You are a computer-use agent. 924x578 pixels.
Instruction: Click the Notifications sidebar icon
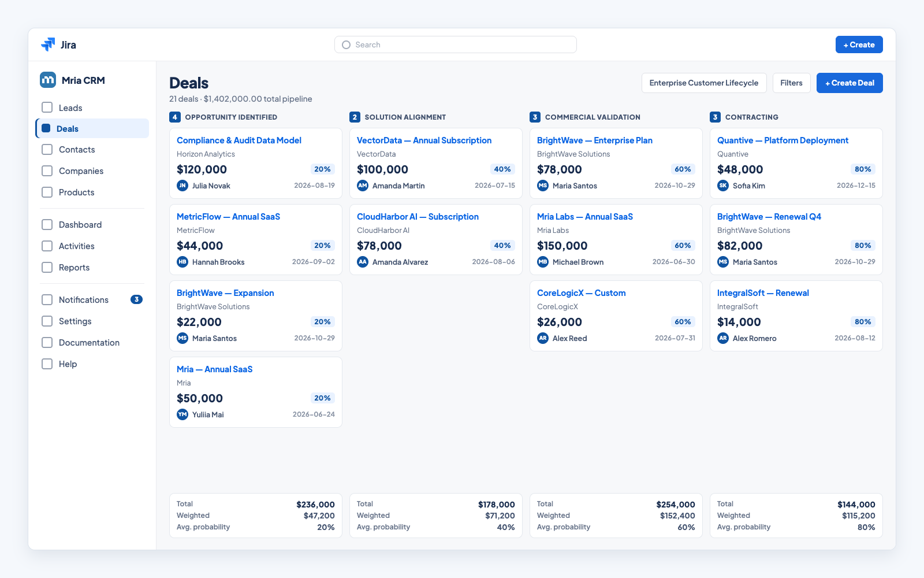pos(47,299)
